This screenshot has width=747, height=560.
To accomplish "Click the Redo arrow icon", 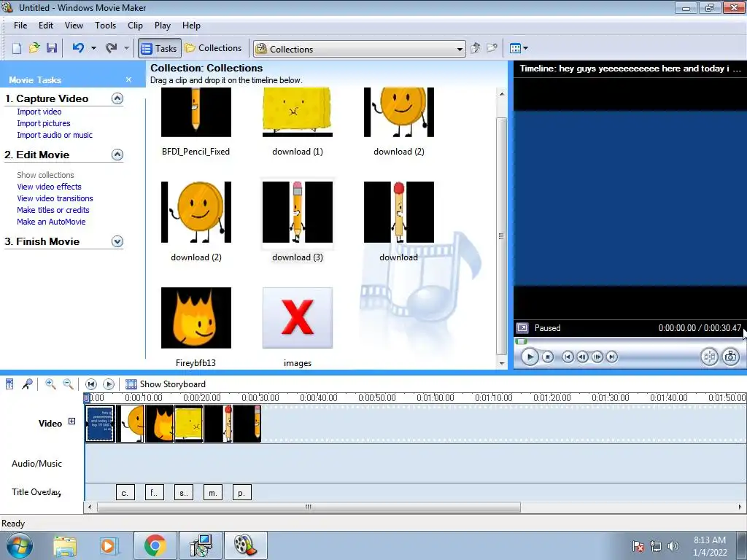I will [x=111, y=48].
